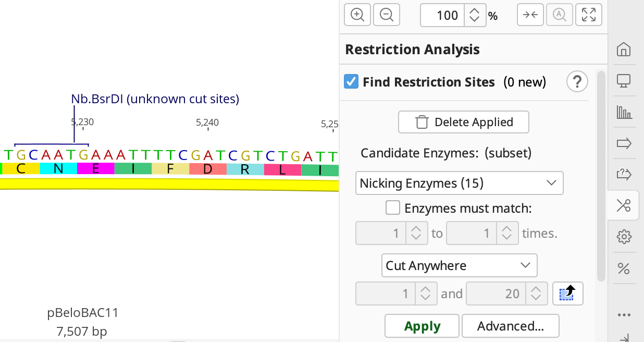
Task: Uncheck Find Restriction Sites checkbox
Action: coord(351,82)
